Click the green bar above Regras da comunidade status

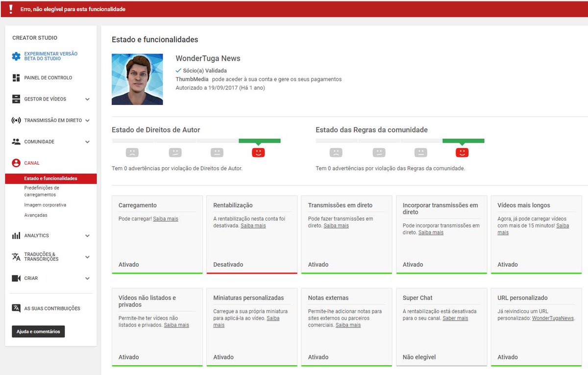tap(463, 141)
